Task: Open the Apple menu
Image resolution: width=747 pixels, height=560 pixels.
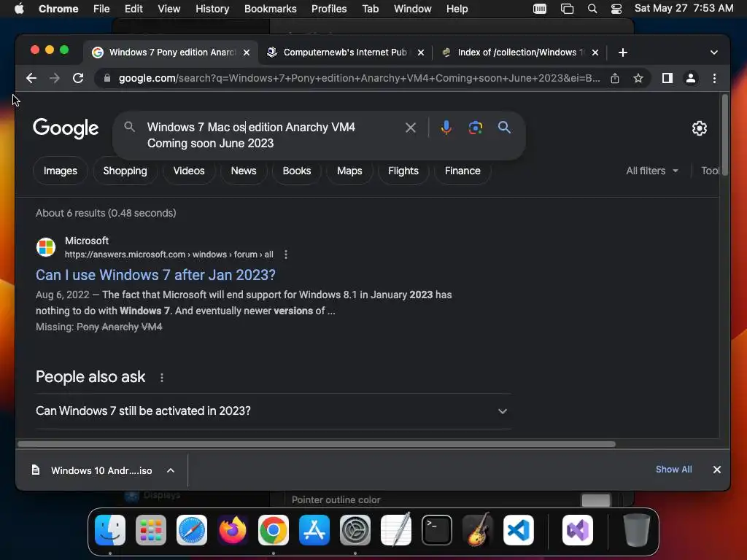Action: click(19, 9)
